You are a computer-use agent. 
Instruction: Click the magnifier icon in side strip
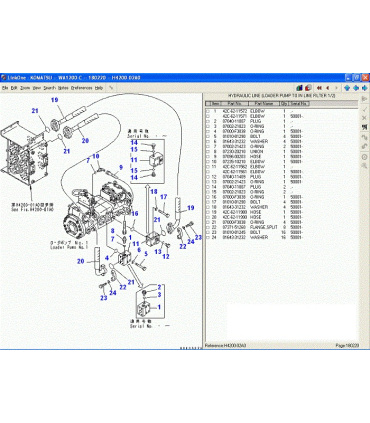tap(364, 166)
